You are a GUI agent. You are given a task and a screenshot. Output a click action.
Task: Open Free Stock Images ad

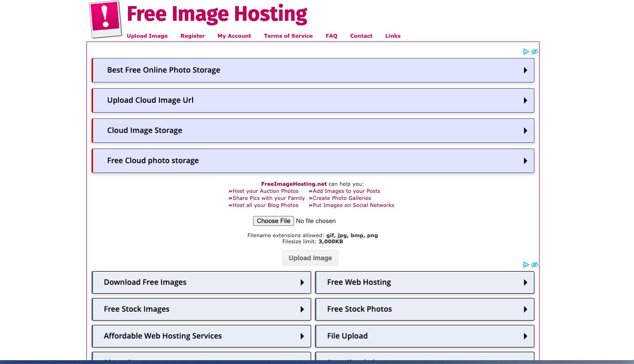202,309
